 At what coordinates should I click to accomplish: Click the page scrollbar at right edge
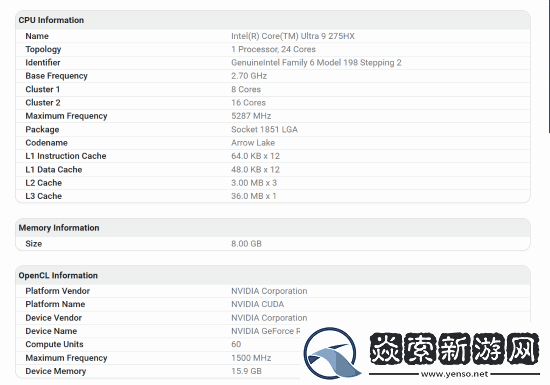[x=549, y=67]
